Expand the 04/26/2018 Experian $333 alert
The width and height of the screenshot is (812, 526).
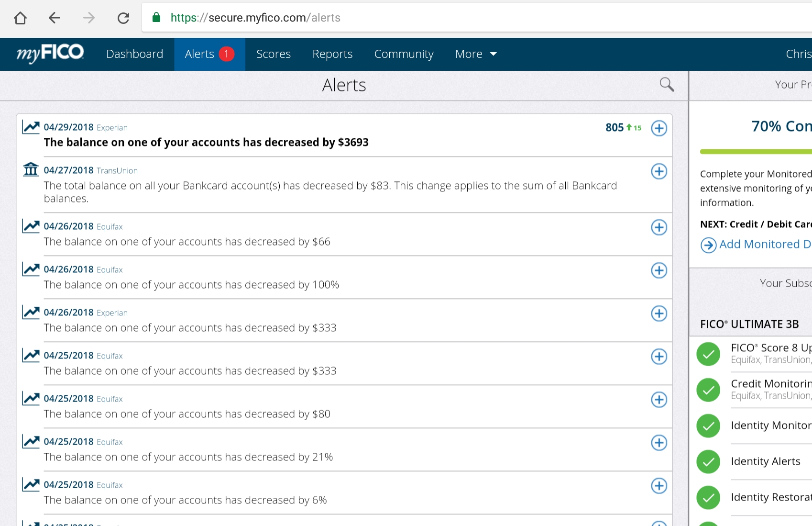pos(659,313)
